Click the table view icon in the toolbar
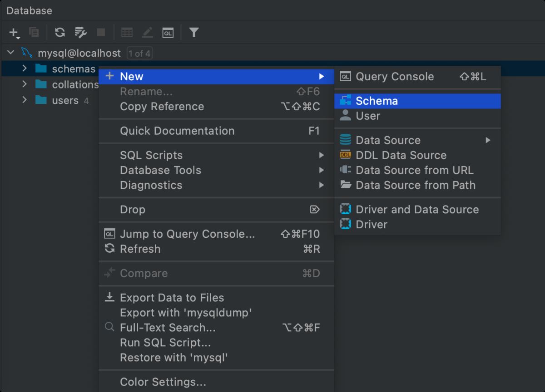Image resolution: width=545 pixels, height=392 pixels. [127, 33]
